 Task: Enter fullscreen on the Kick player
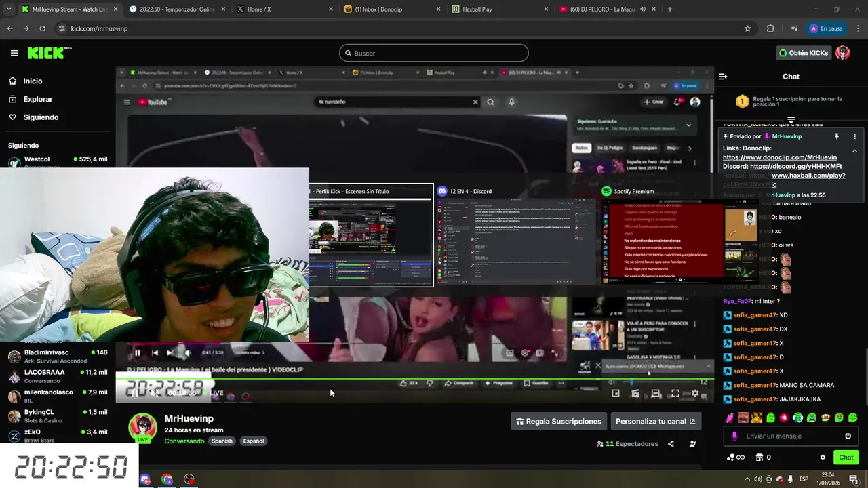675,393
